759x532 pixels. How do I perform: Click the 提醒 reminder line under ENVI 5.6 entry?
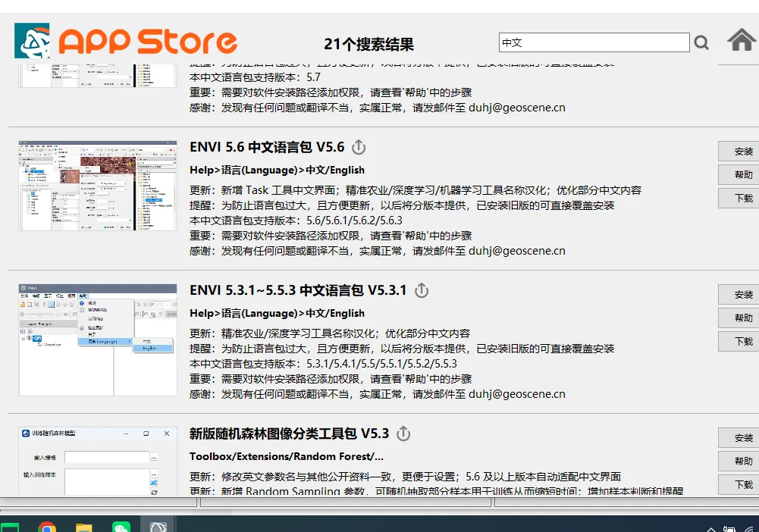[402, 205]
